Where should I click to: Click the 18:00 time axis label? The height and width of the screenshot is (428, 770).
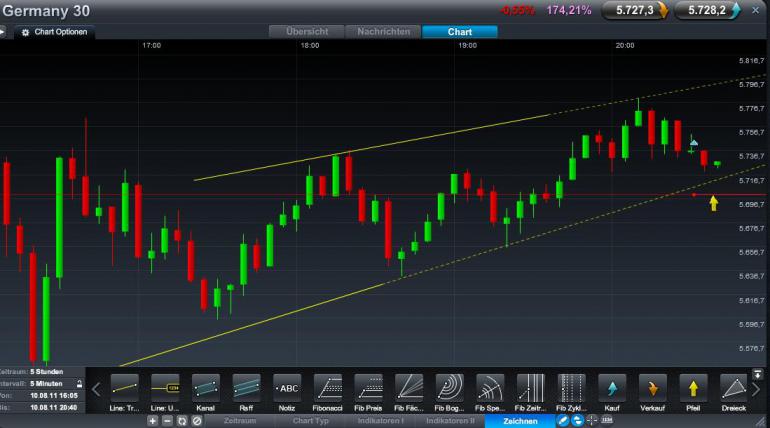pyautogui.click(x=310, y=45)
